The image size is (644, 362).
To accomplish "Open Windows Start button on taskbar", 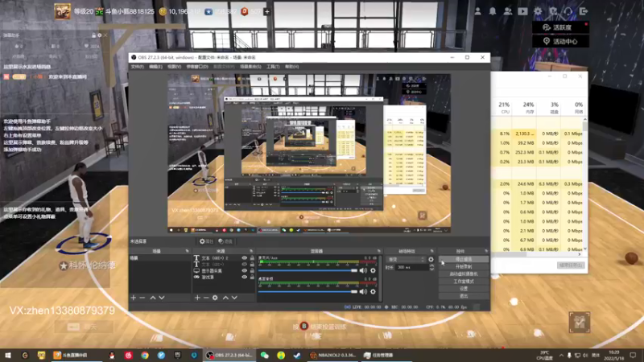I will [8, 355].
